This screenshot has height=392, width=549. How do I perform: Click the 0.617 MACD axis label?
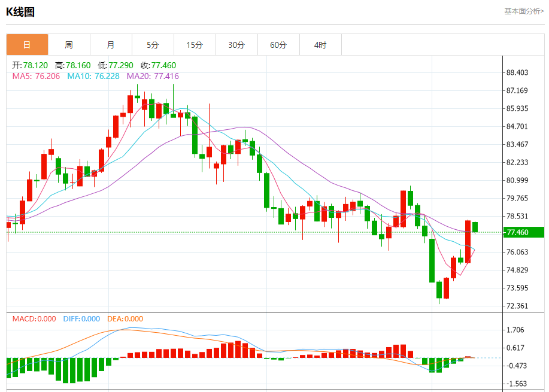point(515,348)
